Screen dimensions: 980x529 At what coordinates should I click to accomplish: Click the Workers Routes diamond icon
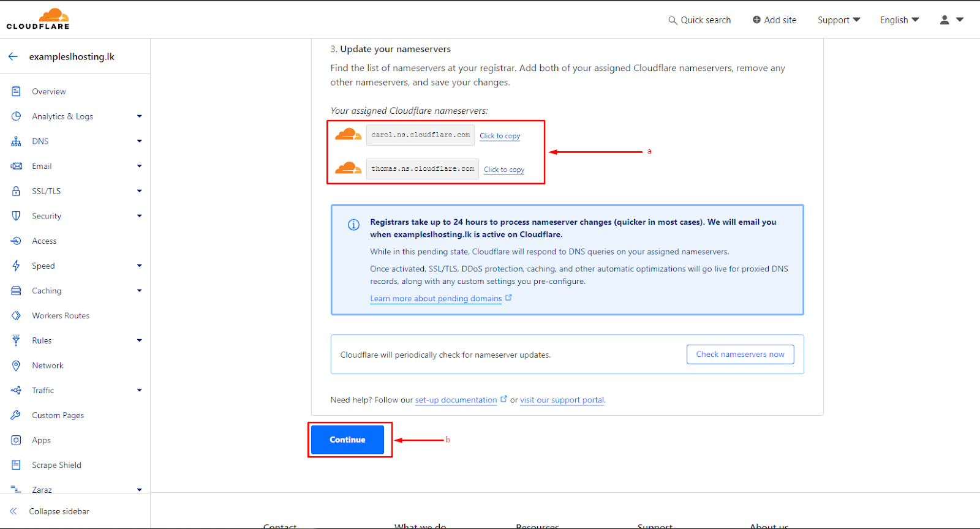coord(16,316)
